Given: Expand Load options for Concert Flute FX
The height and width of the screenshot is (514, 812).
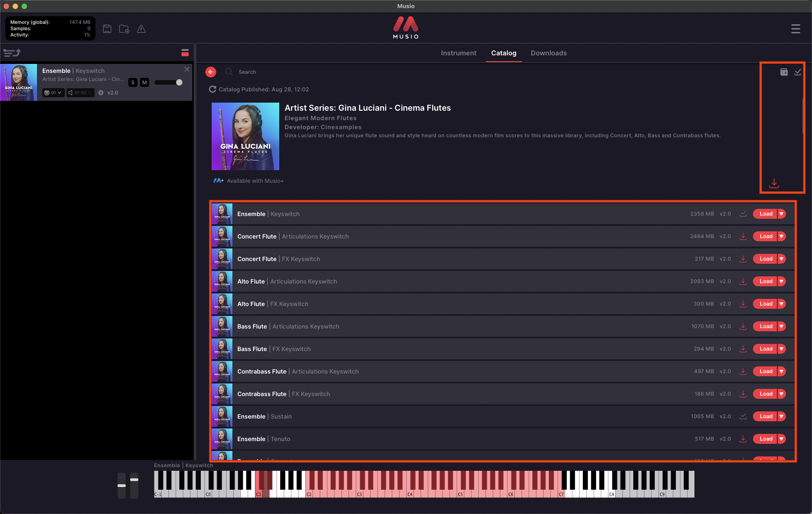Looking at the screenshot, I should (x=782, y=259).
